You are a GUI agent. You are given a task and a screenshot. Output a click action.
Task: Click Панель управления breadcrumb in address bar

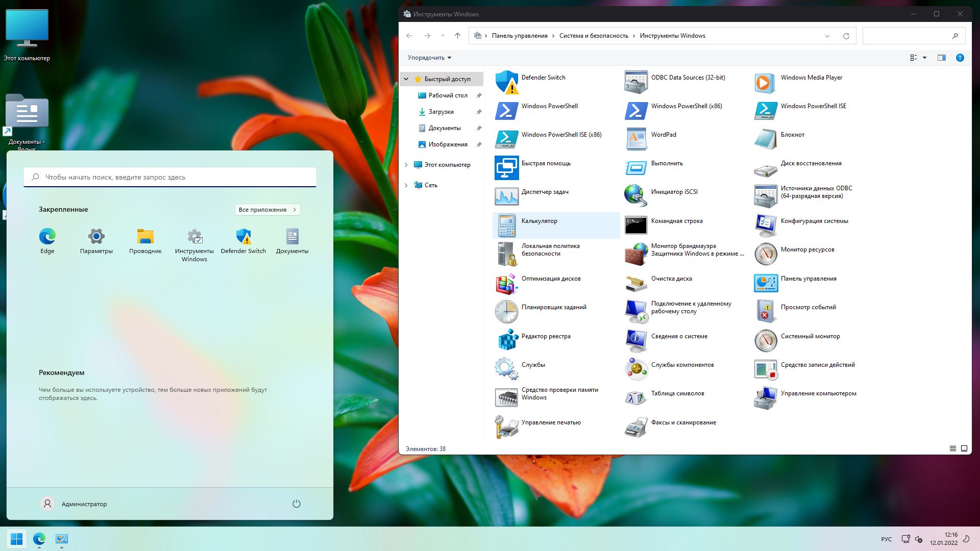click(520, 36)
